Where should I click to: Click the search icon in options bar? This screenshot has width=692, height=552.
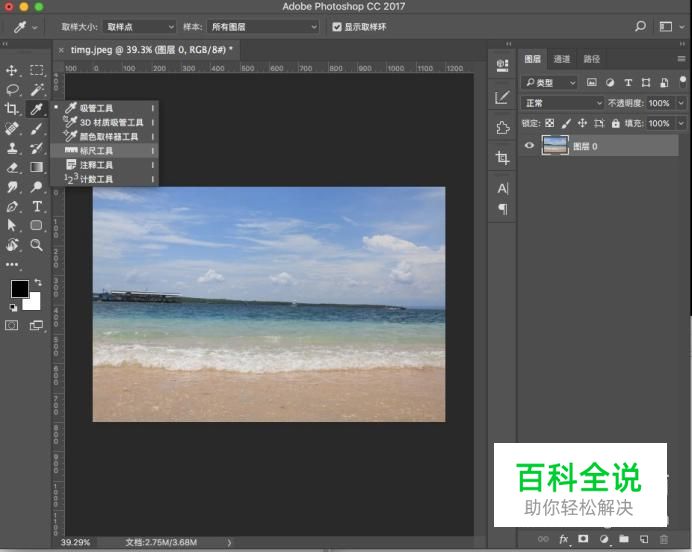pyautogui.click(x=641, y=27)
